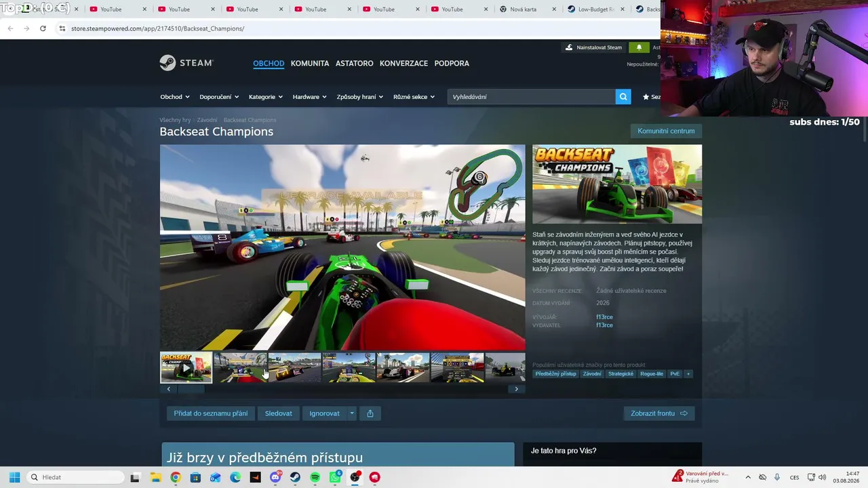Go to KONVERZACE in the Steam header
Screen dimensions: 868x488
pos(403,63)
